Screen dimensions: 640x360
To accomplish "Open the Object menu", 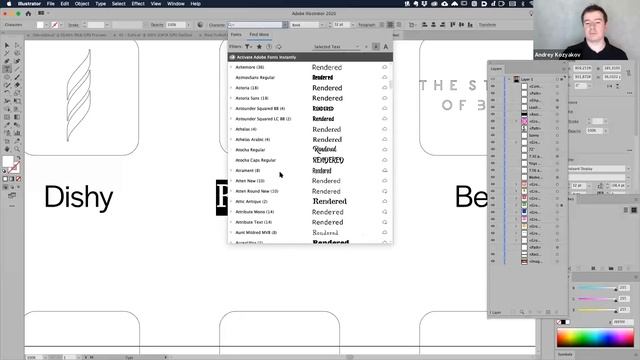I will tap(82, 4).
